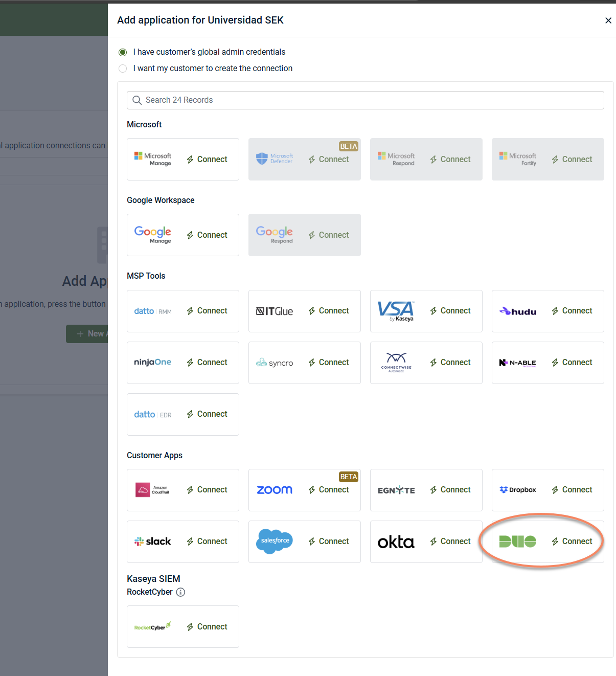Image resolution: width=616 pixels, height=676 pixels.
Task: Select the Microsoft Manage logo
Action: click(153, 159)
